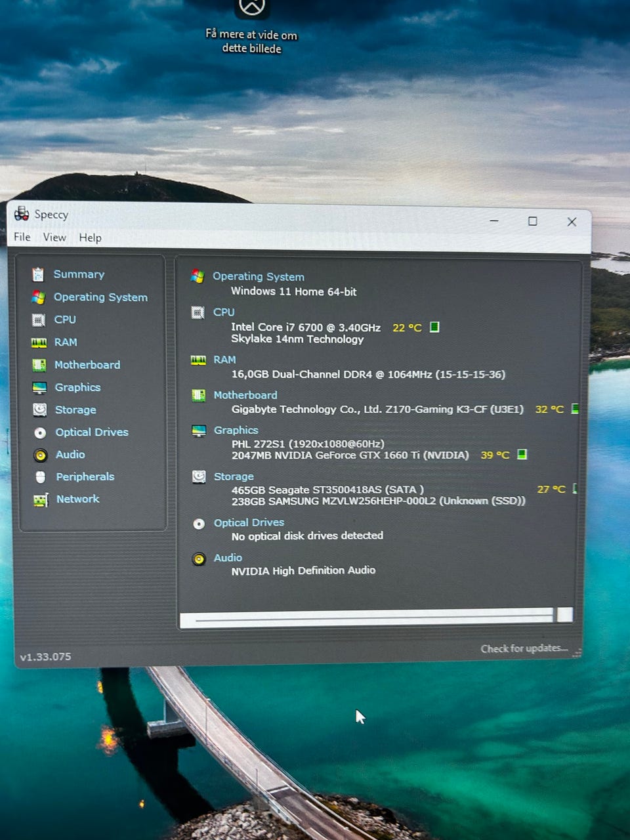The width and height of the screenshot is (630, 840).
Task: Click 'PHL 272S1 (1920x1080@60Hz)' monitor text
Action: (308, 444)
